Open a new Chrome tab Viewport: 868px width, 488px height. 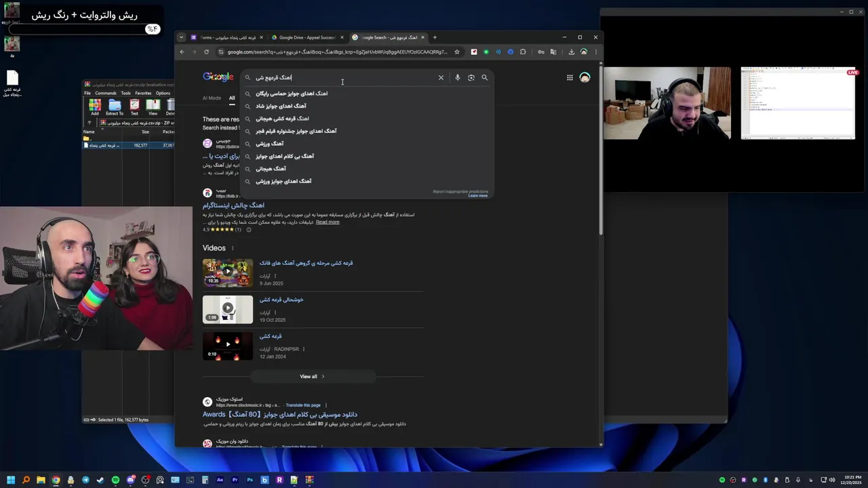pyautogui.click(x=435, y=37)
